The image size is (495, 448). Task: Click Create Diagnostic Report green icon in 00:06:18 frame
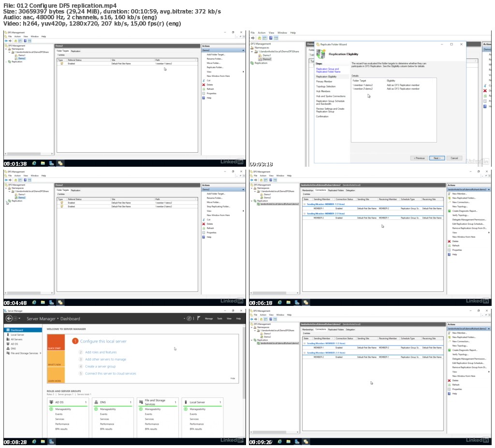(449, 211)
